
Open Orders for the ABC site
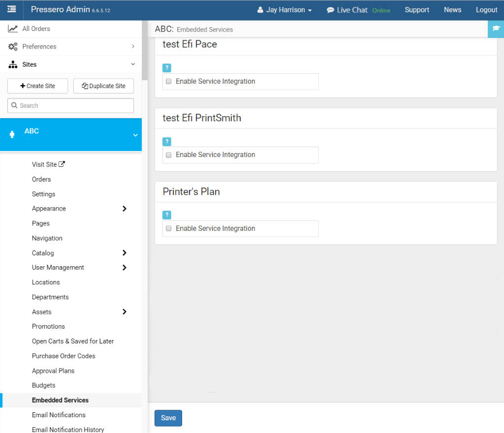pos(41,179)
